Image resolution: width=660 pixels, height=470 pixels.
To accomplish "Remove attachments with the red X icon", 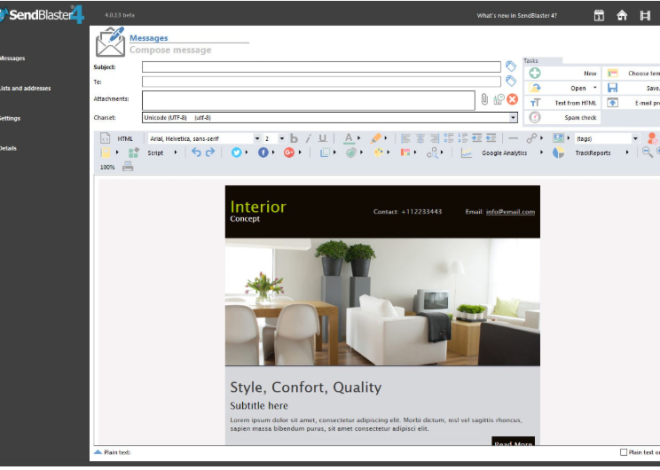I will coord(512,99).
